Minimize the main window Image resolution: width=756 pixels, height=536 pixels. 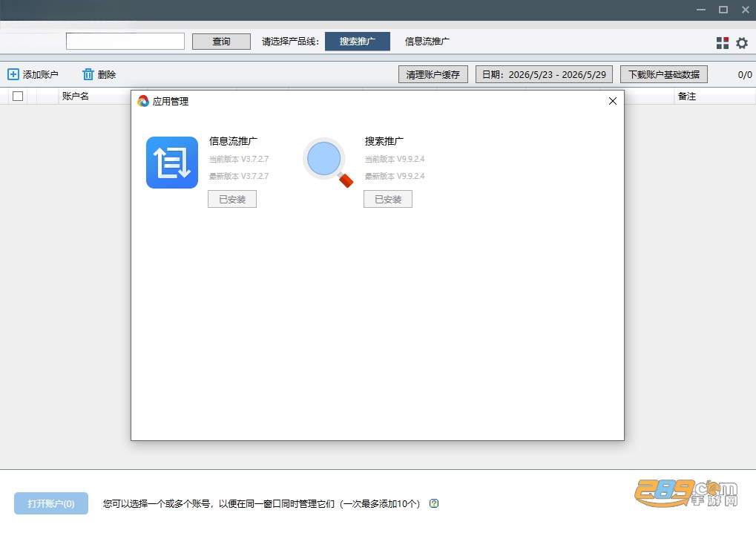(x=701, y=10)
